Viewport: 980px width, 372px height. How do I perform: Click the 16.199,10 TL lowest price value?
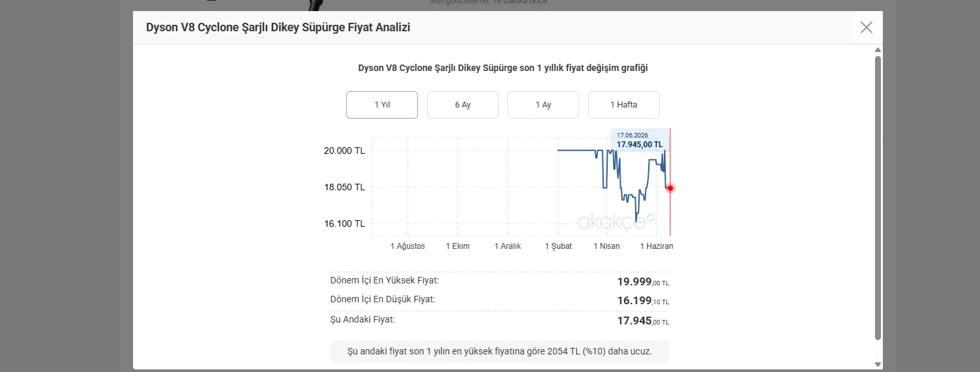point(643,301)
